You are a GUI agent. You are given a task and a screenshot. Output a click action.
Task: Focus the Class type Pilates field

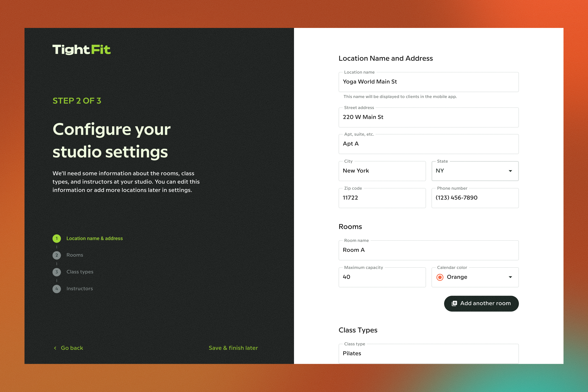click(x=429, y=354)
